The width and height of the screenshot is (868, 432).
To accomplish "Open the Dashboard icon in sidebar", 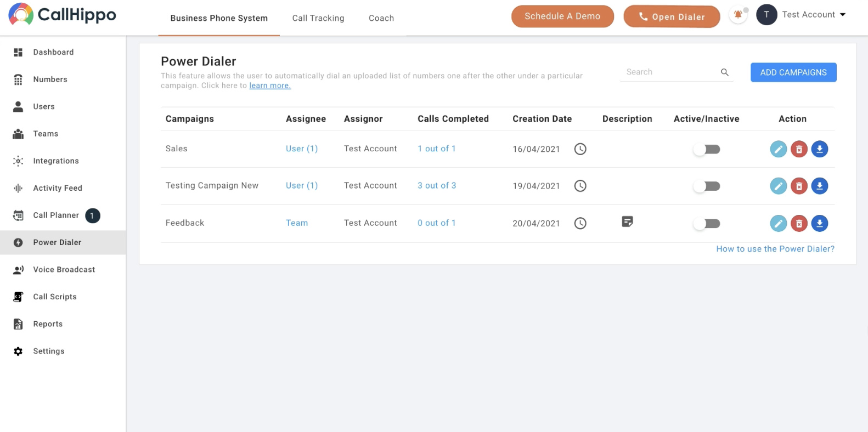I will coord(18,52).
